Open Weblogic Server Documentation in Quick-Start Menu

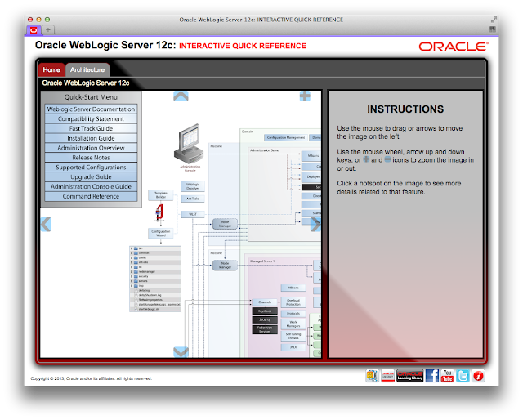coord(91,109)
